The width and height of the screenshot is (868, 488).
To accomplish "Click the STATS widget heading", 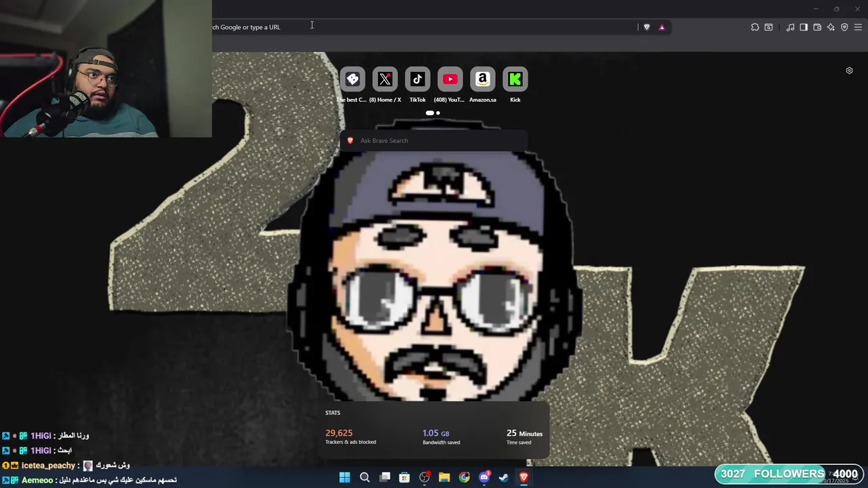I will [x=332, y=413].
